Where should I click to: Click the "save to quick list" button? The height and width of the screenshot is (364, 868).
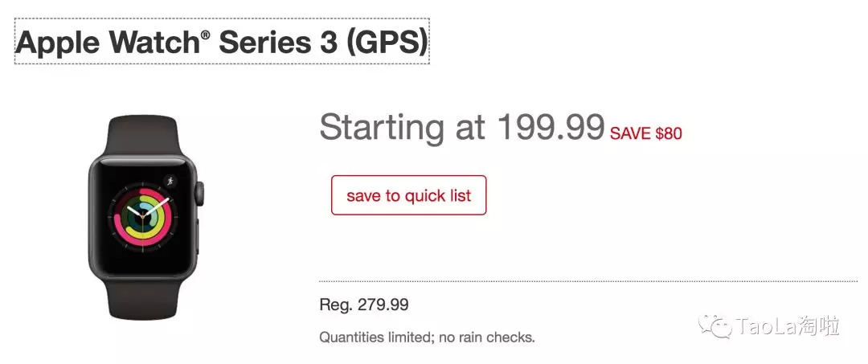tap(408, 195)
